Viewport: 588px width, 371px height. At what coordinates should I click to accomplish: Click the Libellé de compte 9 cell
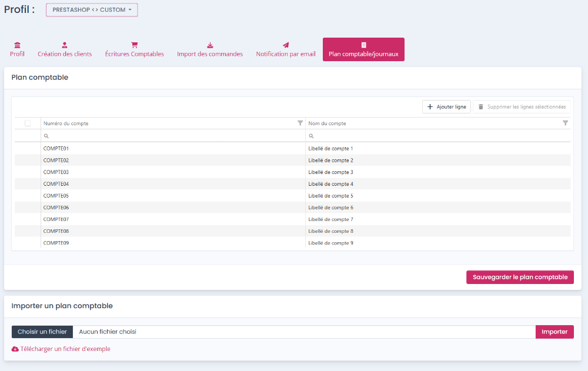[438, 243]
